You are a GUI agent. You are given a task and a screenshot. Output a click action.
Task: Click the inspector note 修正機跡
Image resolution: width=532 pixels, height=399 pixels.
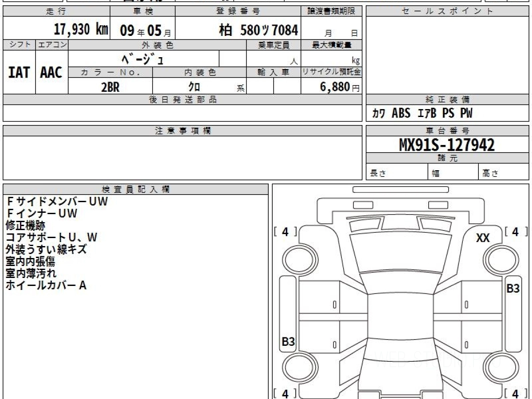[25, 226]
